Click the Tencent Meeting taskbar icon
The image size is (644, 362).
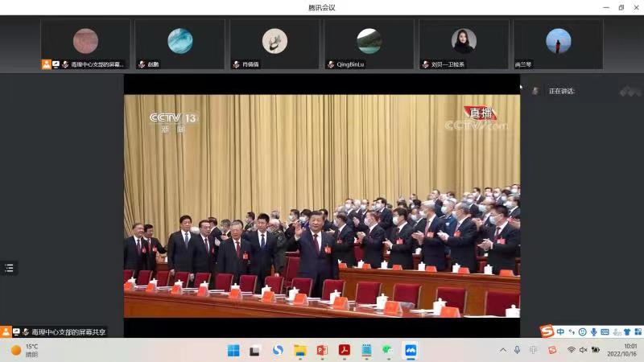coord(410,350)
